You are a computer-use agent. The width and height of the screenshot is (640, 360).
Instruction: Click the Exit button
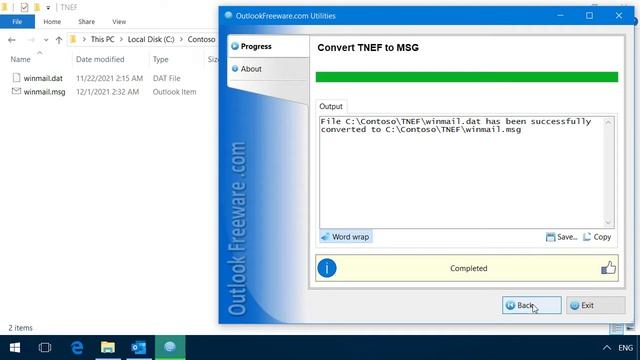[x=595, y=305]
